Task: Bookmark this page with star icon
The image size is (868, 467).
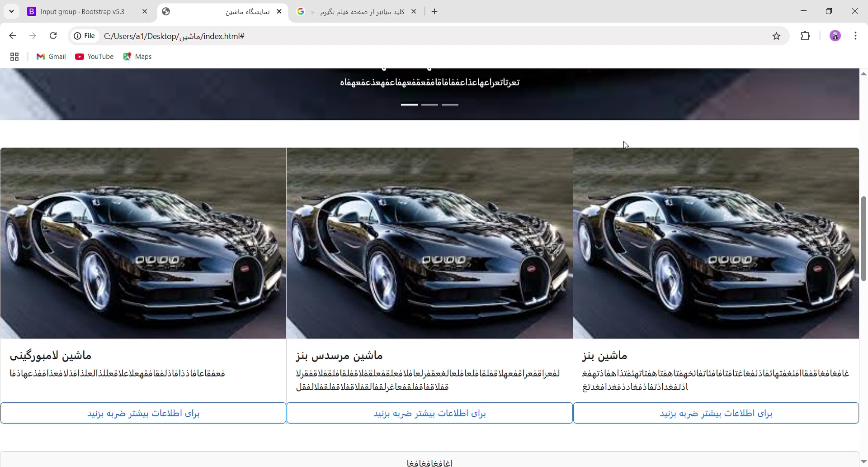Action: point(777,36)
